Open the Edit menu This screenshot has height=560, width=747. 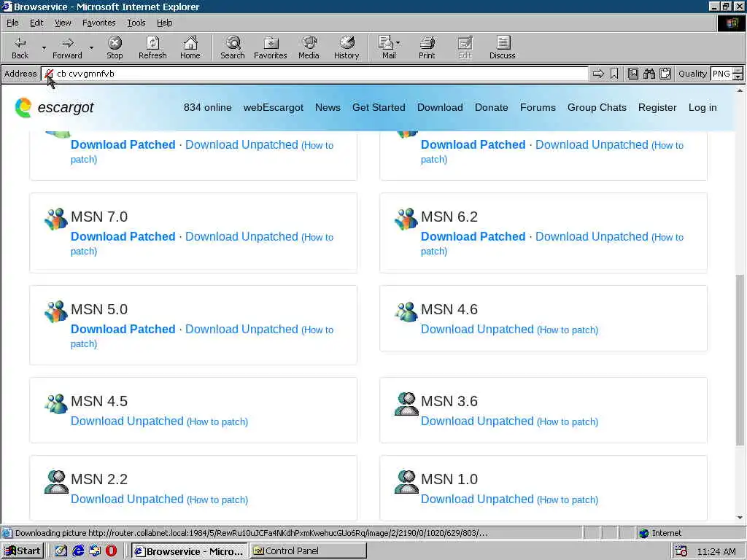[x=36, y=23]
